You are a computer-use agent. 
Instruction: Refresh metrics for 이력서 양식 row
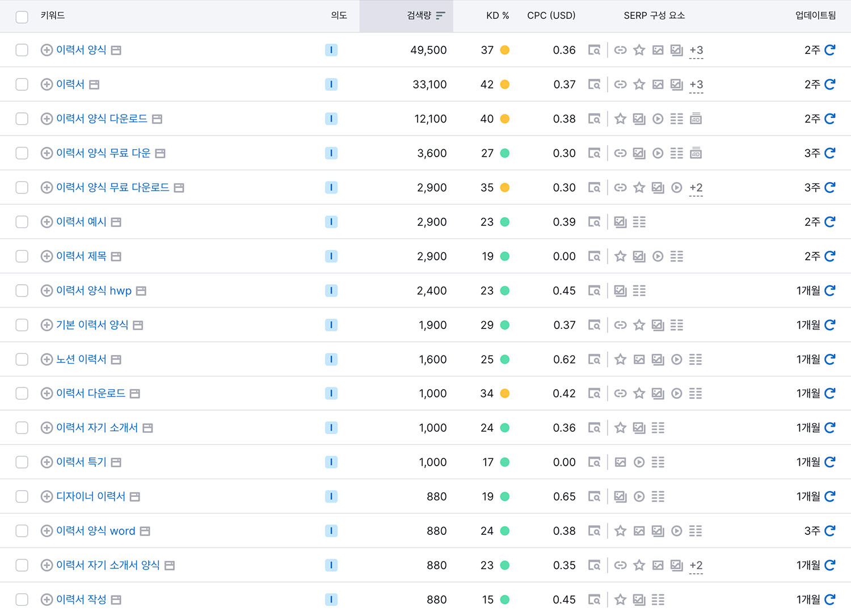(x=829, y=50)
